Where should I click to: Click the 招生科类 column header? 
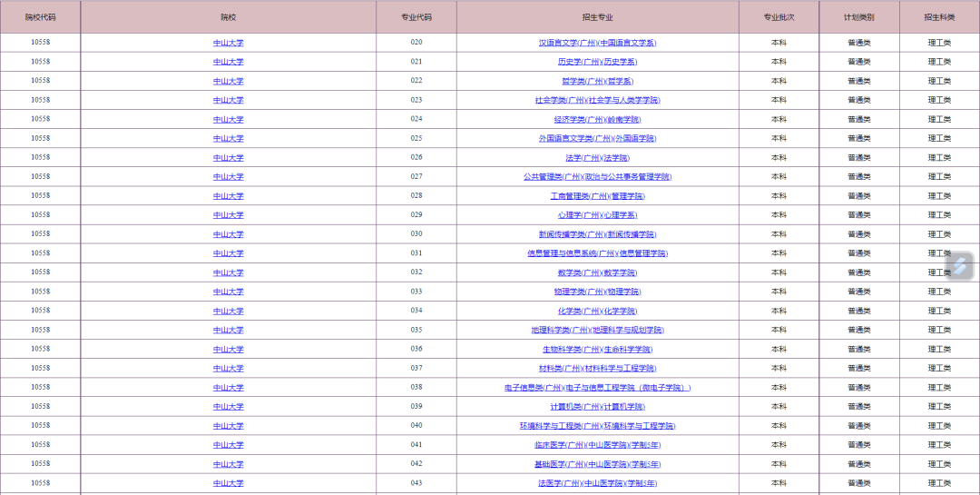(939, 17)
